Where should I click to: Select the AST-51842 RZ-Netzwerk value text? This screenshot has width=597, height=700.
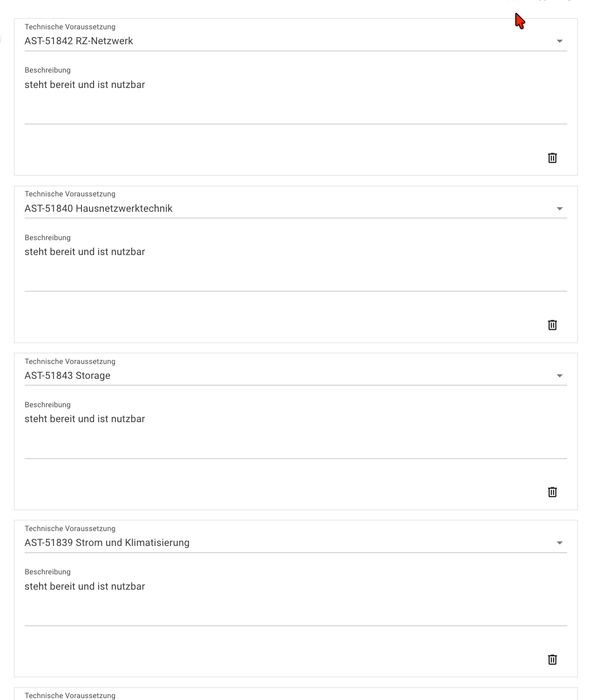pos(79,41)
